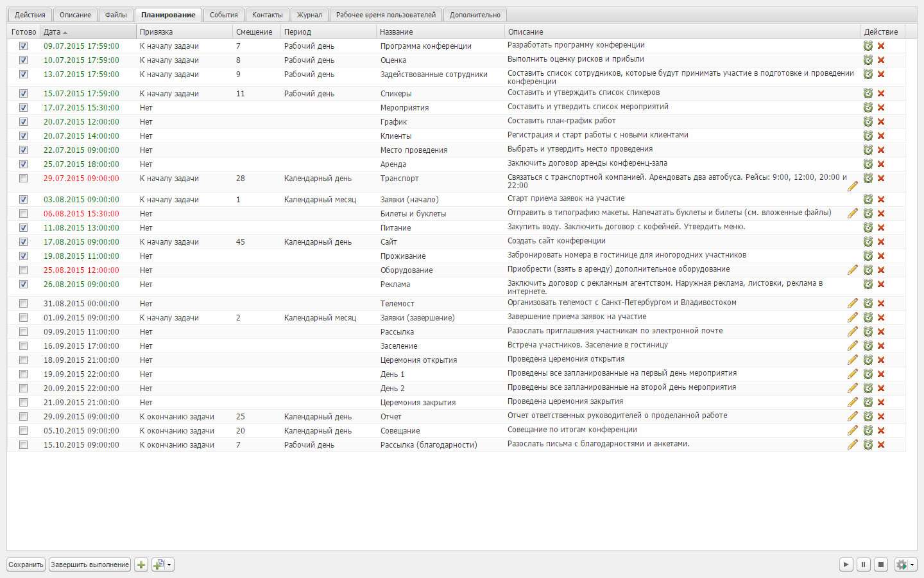Uncheck Готово for Программа конференции
This screenshot has width=924, height=578.
tap(24, 46)
